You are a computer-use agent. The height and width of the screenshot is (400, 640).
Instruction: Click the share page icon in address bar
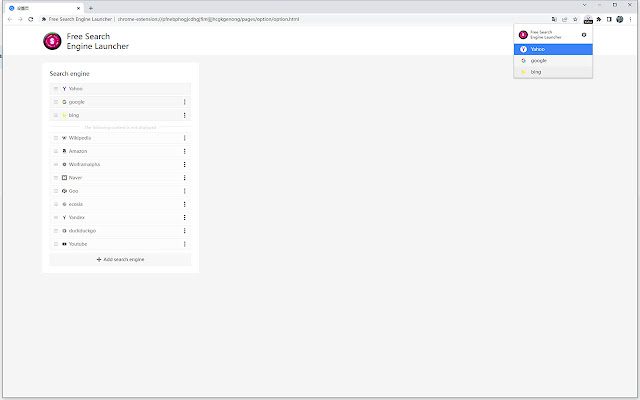click(564, 19)
